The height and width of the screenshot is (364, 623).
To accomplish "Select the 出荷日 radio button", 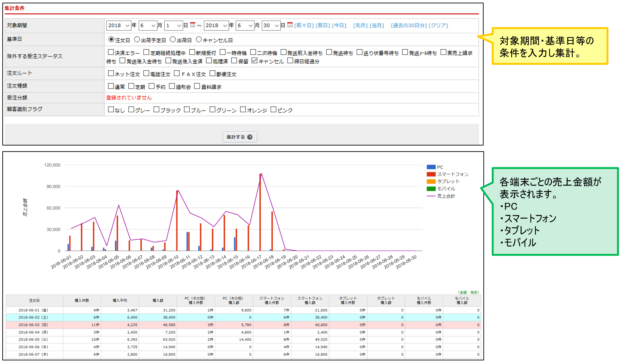I will point(173,39).
